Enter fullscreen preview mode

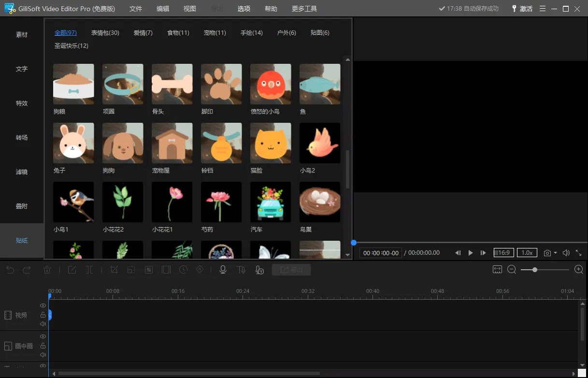click(x=578, y=253)
